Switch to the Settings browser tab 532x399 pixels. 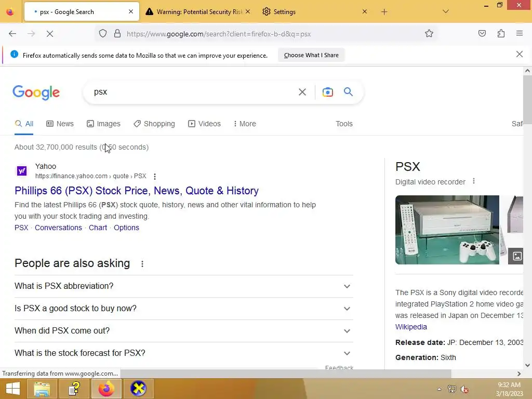(x=315, y=11)
